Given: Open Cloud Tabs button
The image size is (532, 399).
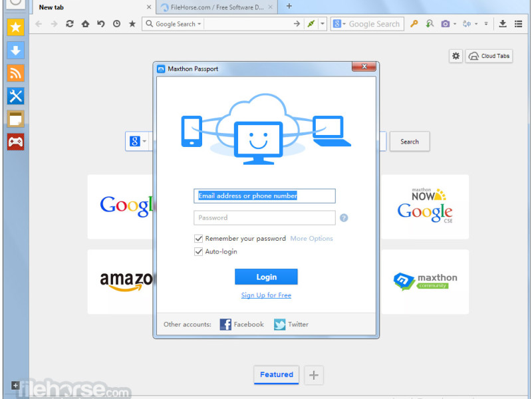Looking at the screenshot, I should click(489, 56).
